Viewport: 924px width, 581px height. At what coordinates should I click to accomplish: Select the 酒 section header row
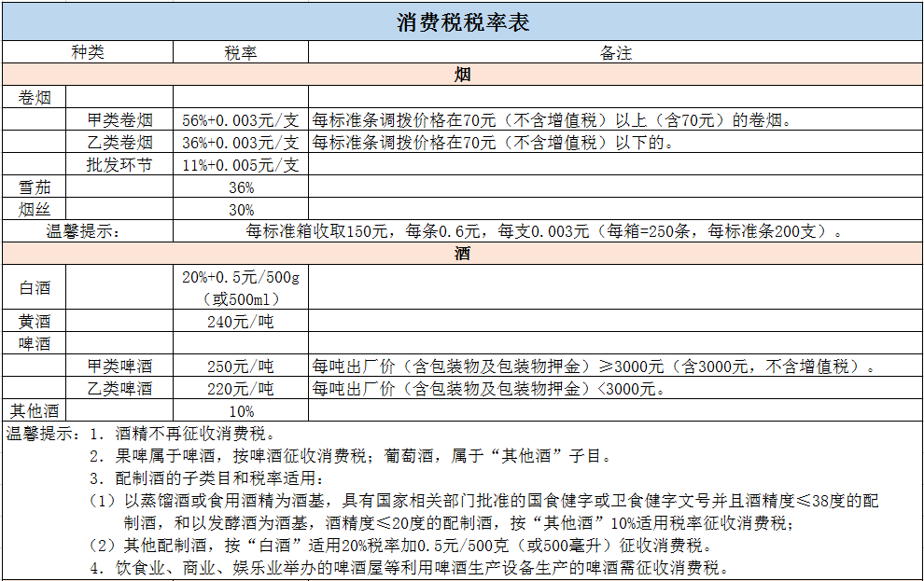[x=462, y=254]
